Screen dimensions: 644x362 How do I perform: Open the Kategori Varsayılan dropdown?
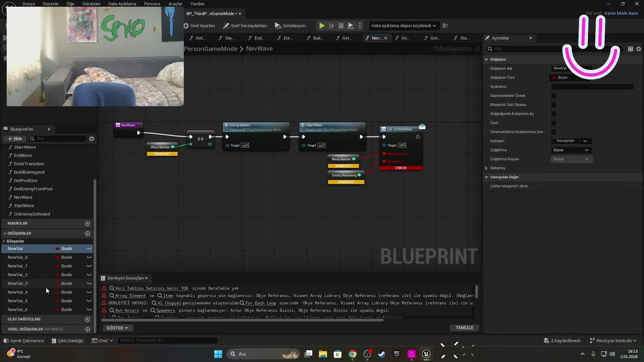[x=572, y=141]
